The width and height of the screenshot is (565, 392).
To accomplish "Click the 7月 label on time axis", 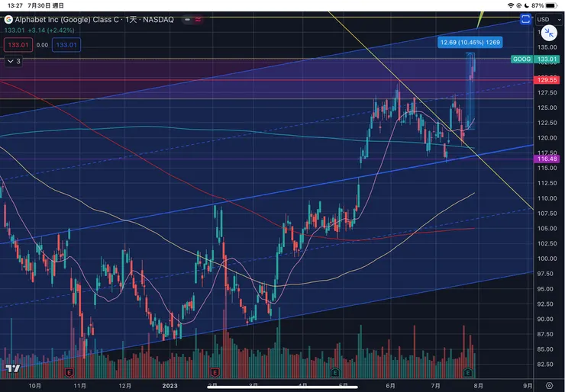I will pyautogui.click(x=436, y=386).
